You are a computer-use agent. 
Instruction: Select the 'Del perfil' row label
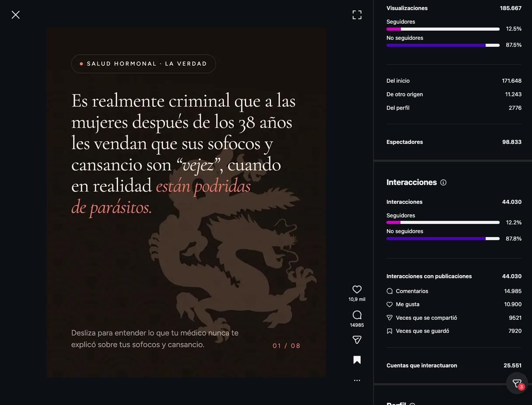click(398, 108)
